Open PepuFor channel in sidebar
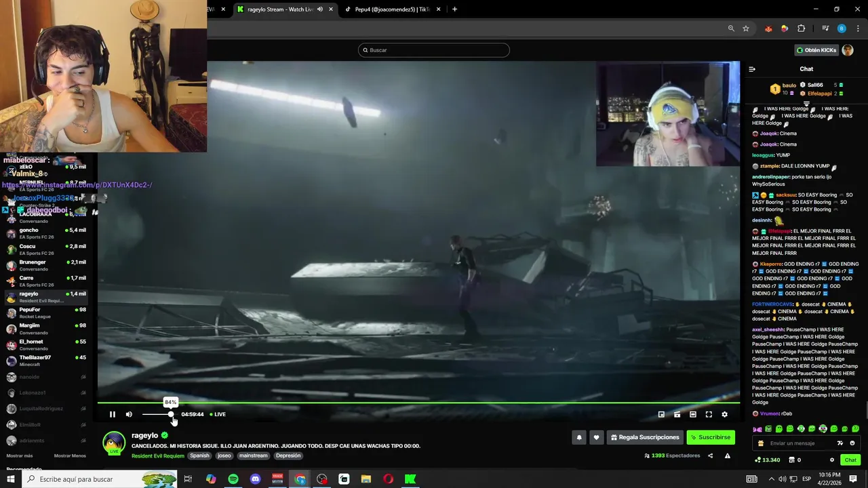 coord(46,312)
